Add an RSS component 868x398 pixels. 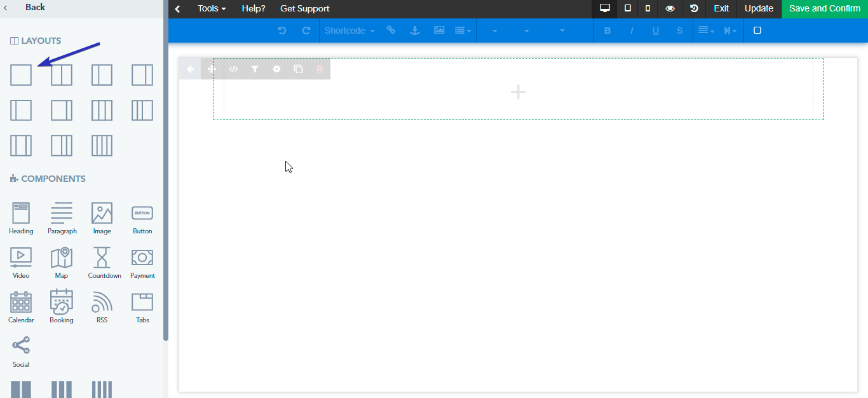102,307
